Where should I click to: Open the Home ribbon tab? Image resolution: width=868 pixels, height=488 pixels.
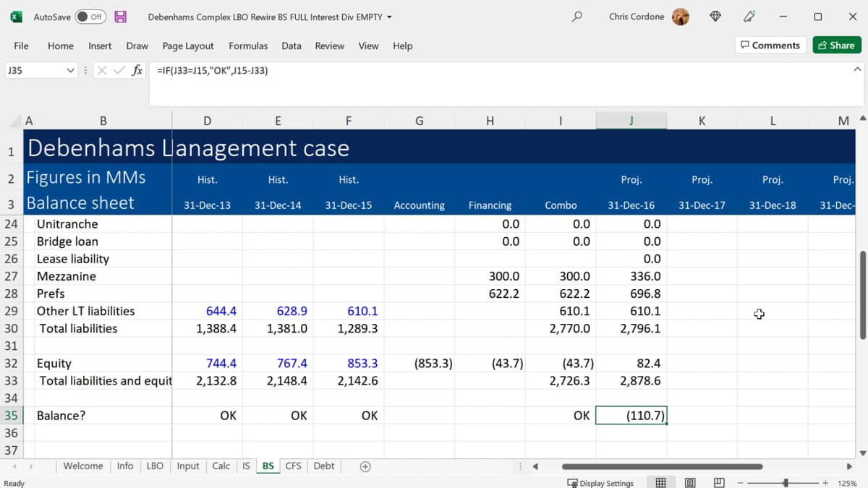(61, 46)
